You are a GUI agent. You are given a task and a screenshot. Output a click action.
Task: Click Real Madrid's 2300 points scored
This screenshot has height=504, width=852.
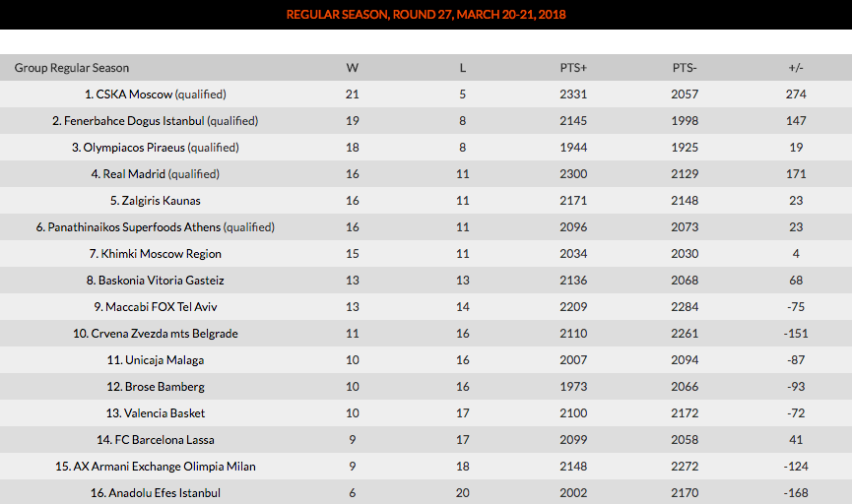573,174
